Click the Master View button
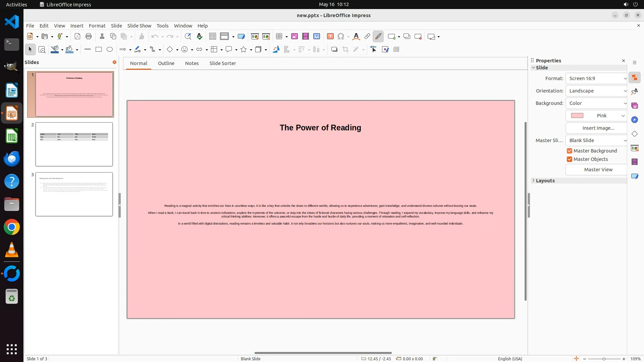Image resolution: width=644 pixels, height=362 pixels. (x=598, y=170)
